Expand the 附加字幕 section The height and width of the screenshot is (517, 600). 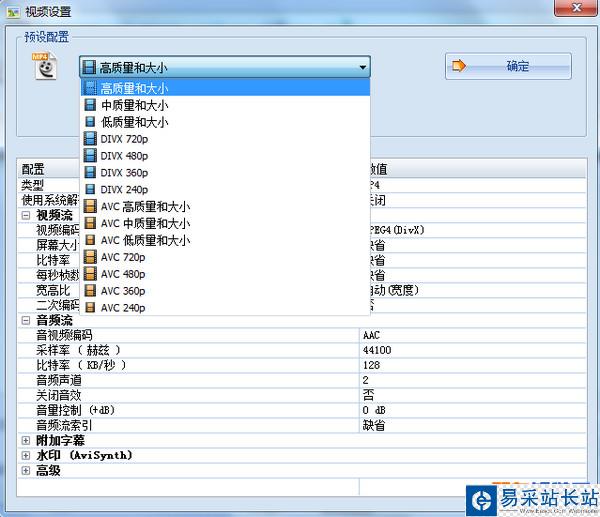point(26,440)
